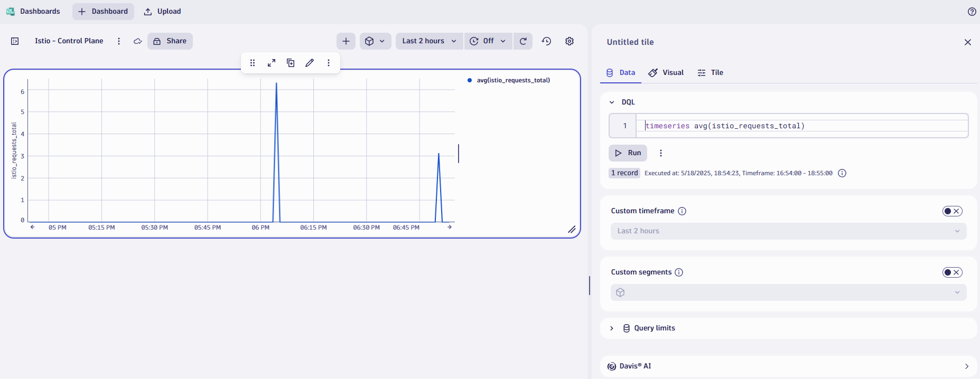Click the 06 PM axis label

(x=260, y=228)
